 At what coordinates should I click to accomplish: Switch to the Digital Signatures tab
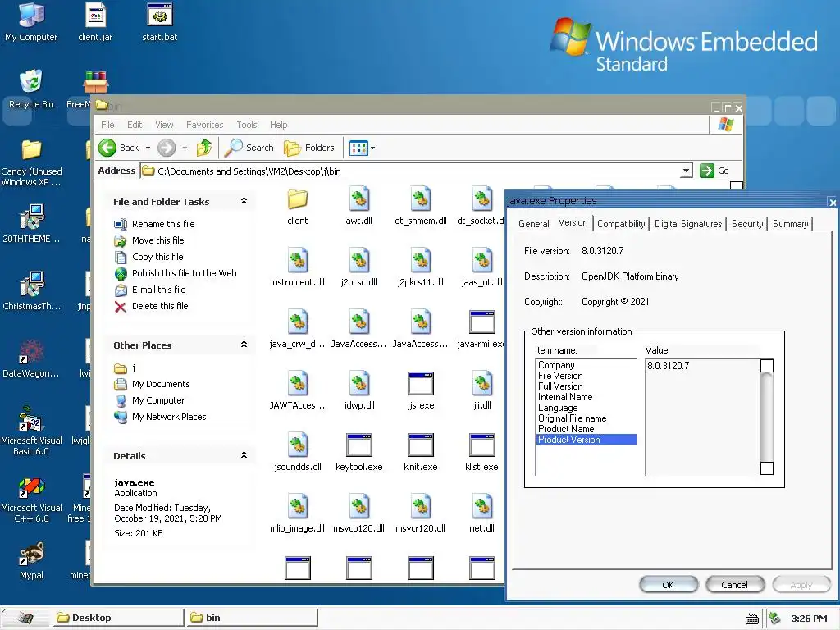(x=688, y=224)
